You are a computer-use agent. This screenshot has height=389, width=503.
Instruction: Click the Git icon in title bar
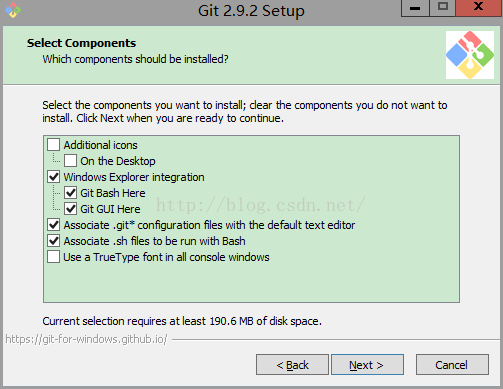pyautogui.click(x=13, y=10)
